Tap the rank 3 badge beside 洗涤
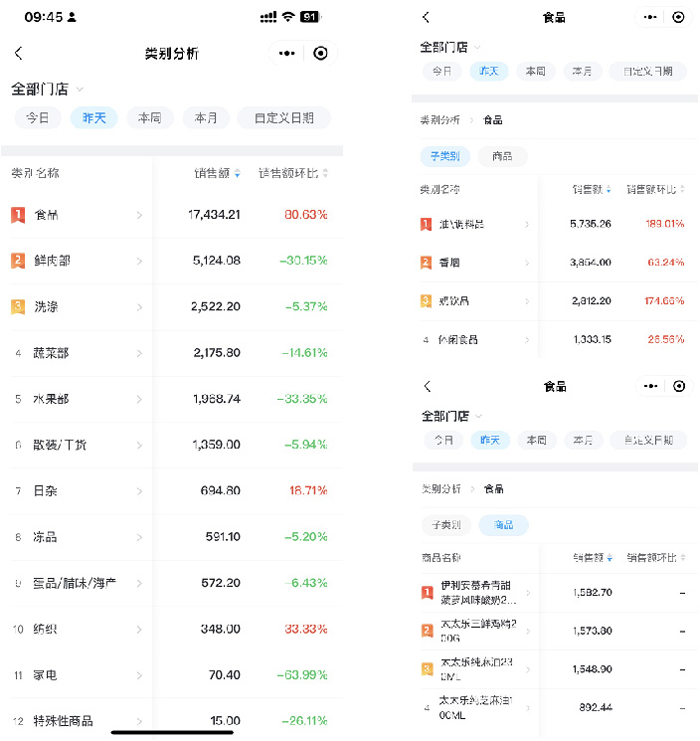 tap(18, 306)
